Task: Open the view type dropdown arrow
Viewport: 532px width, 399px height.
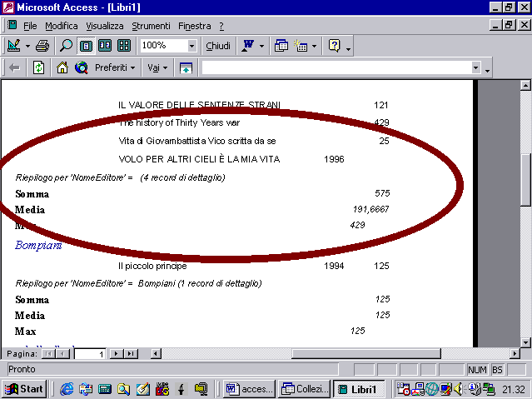Action: [27, 46]
